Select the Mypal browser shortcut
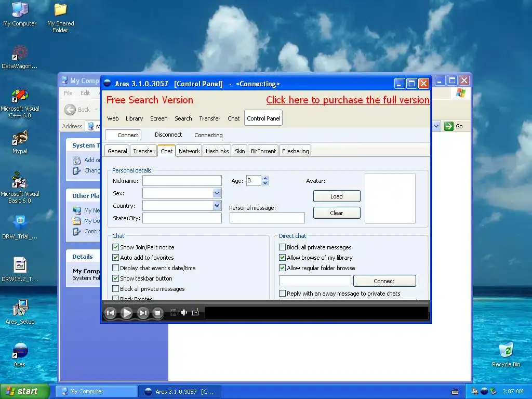 [20, 142]
